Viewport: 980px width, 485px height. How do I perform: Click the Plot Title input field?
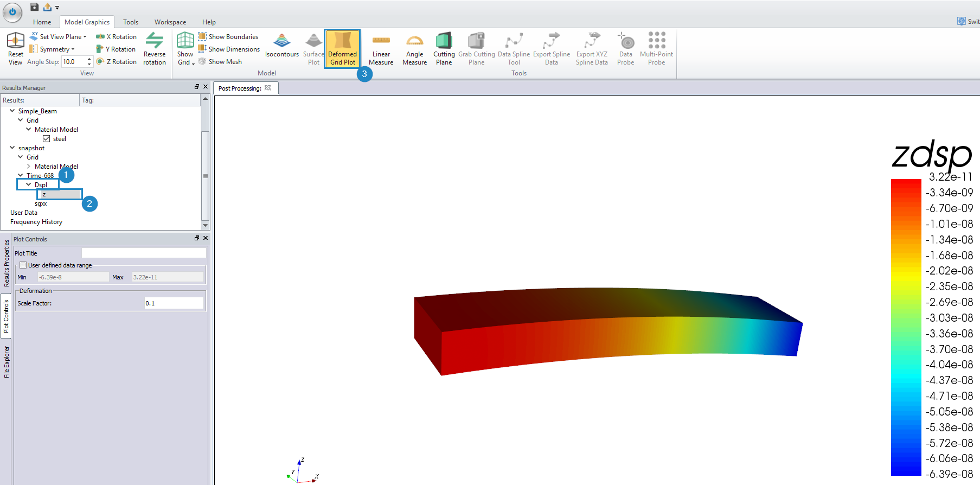tap(144, 253)
